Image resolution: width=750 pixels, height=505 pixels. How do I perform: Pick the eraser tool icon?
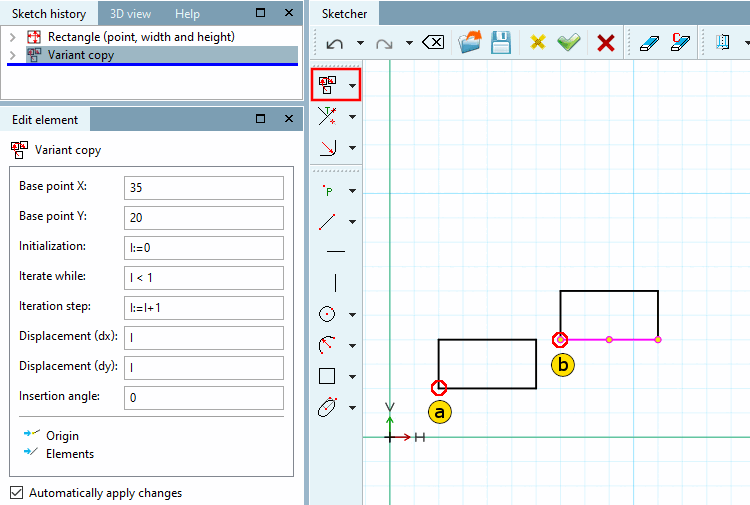click(x=649, y=43)
